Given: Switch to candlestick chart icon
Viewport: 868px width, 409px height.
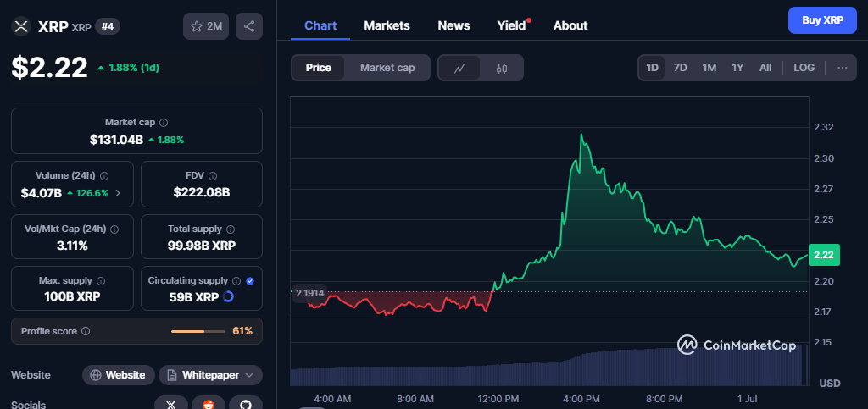Looking at the screenshot, I should pos(502,68).
